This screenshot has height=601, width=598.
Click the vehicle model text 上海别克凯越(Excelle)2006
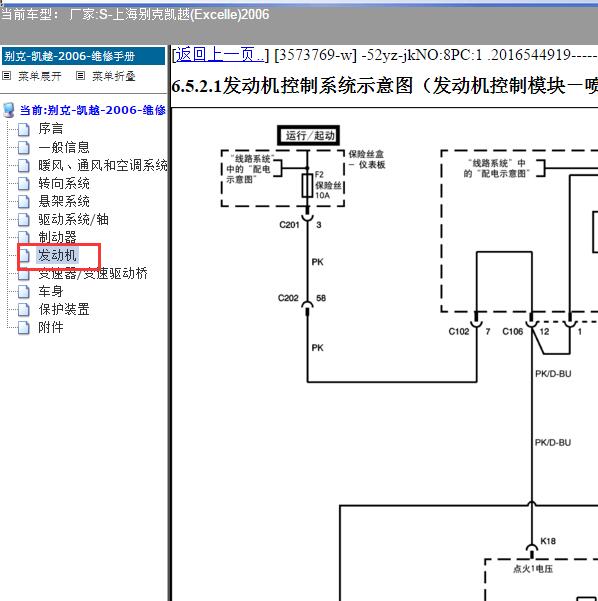191,15
